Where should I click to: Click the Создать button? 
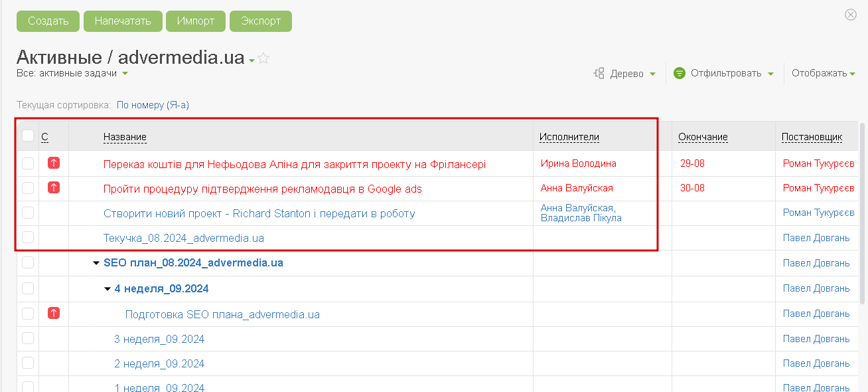[x=48, y=21]
